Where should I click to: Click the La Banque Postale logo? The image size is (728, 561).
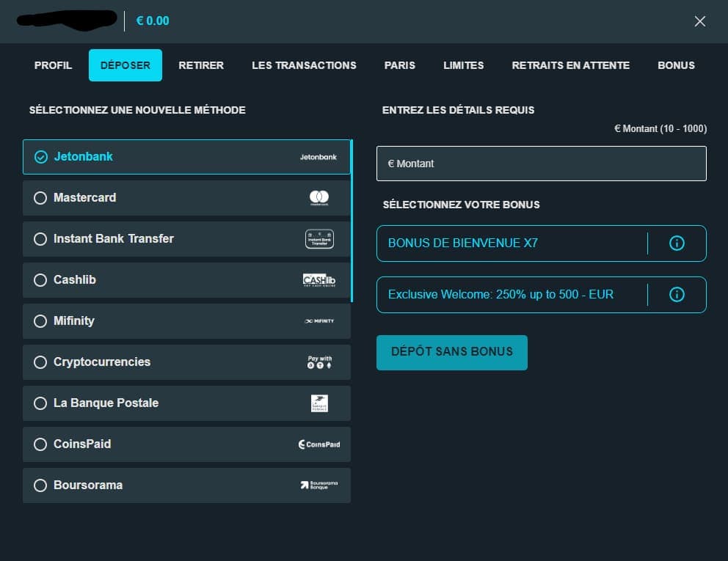click(x=319, y=403)
